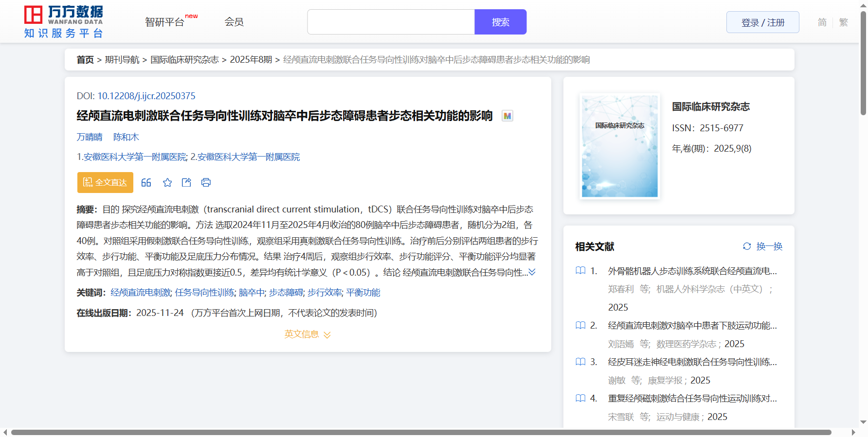
Task: Switch to simplified Chinese (简)
Action: pos(822,22)
